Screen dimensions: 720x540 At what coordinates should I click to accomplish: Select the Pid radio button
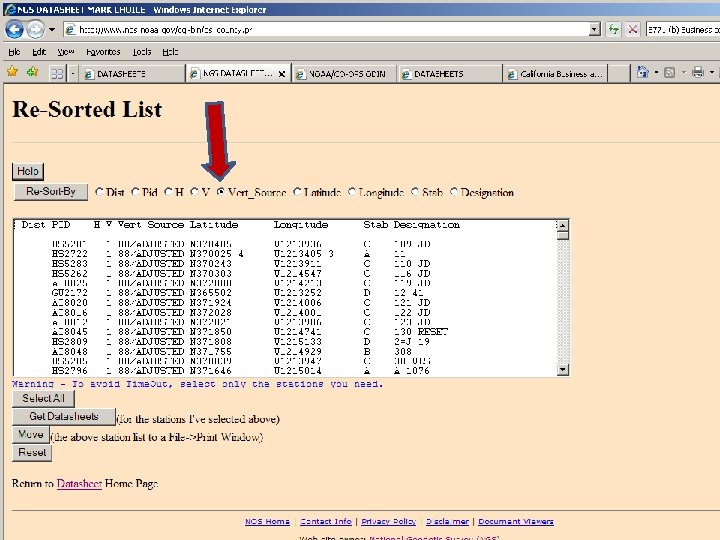click(135, 192)
